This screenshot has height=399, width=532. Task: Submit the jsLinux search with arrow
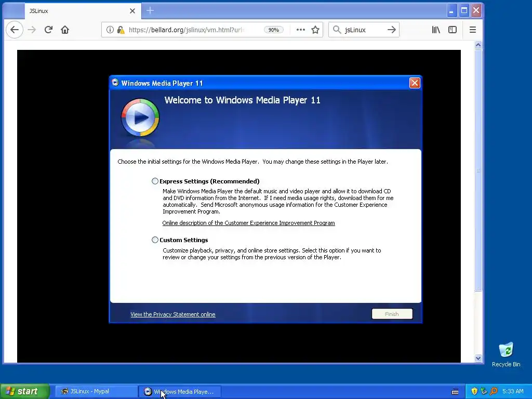point(392,30)
